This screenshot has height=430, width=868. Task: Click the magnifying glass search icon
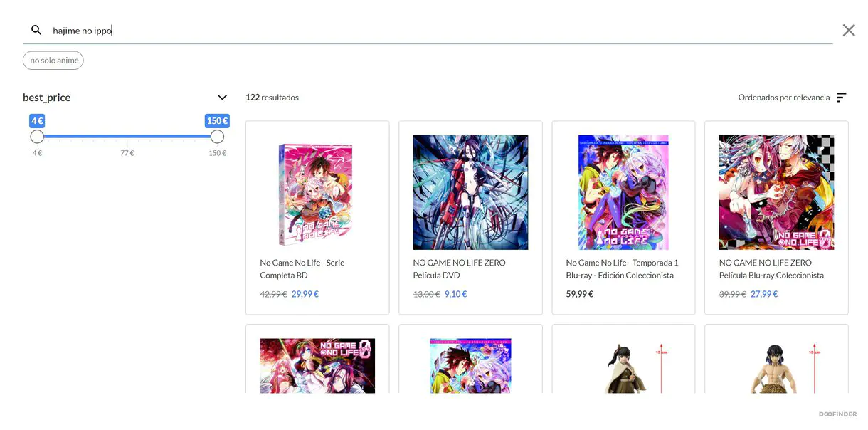pyautogui.click(x=36, y=31)
